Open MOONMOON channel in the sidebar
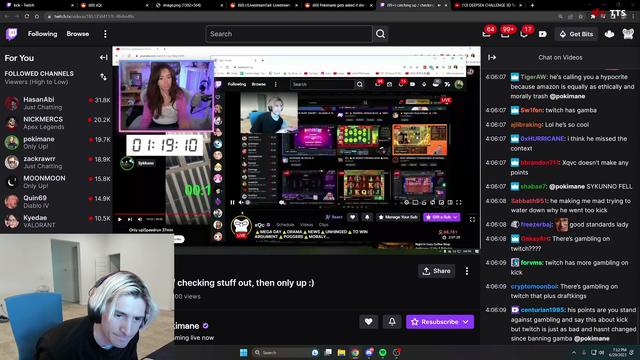 coord(57,182)
